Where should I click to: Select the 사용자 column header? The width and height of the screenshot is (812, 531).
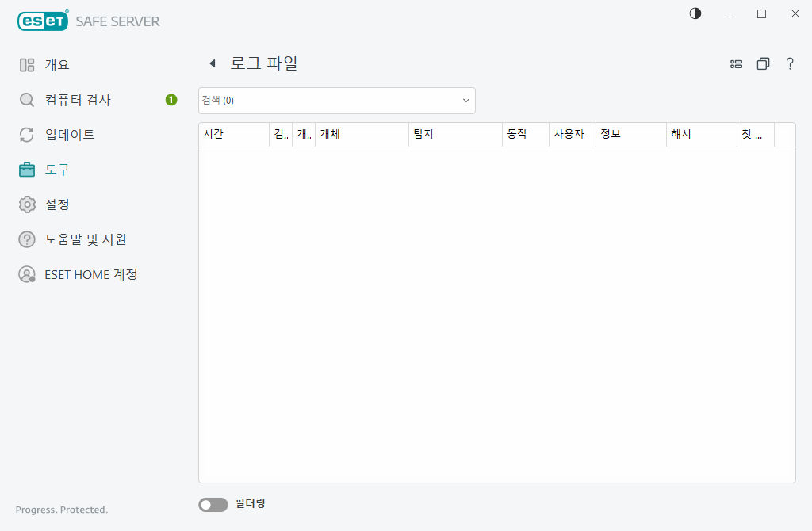tap(569, 135)
